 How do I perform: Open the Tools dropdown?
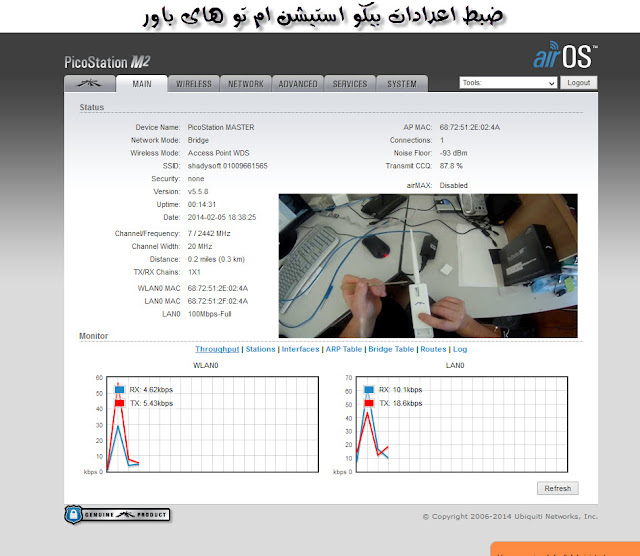click(x=508, y=83)
